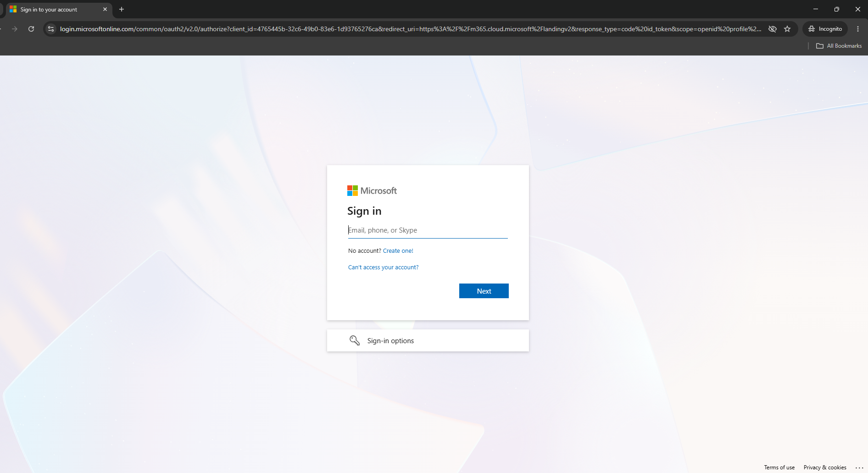This screenshot has width=868, height=473.
Task: Close the 'Sign in to your account' tab
Action: 105,9
